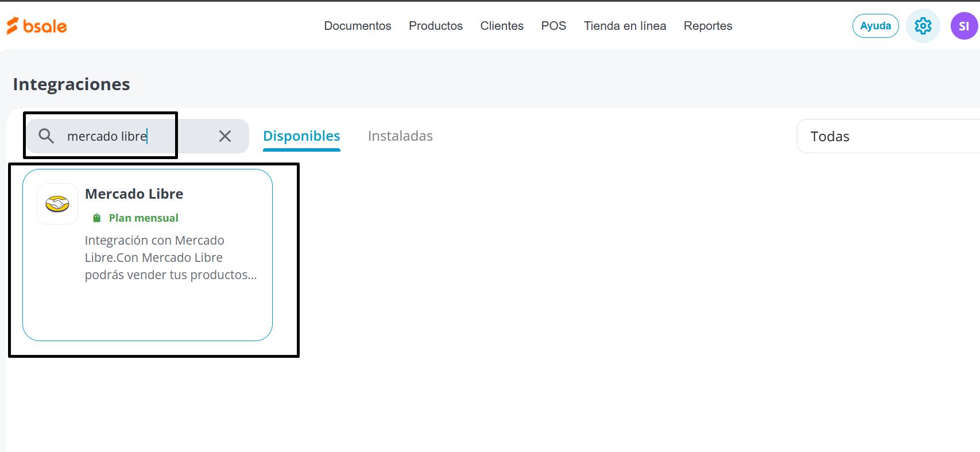Click the Integraciones page heading
The width and height of the screenshot is (980, 452).
tap(72, 84)
